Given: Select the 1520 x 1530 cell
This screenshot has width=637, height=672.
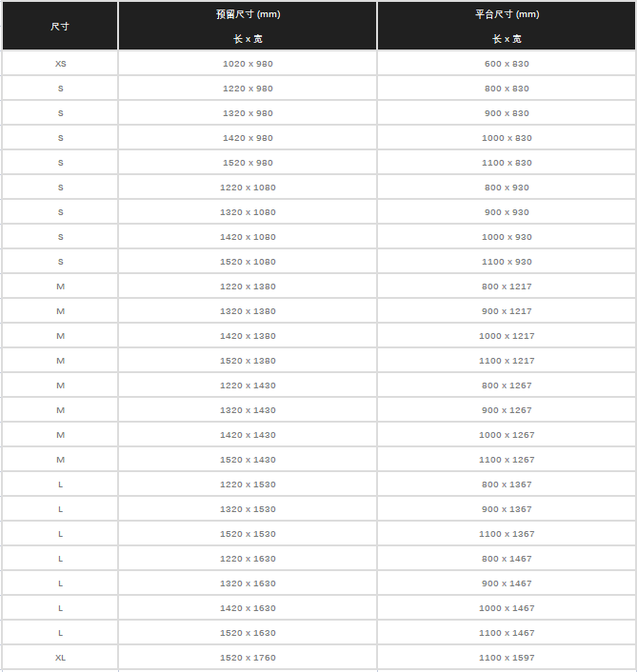Looking at the screenshot, I should (x=248, y=534).
